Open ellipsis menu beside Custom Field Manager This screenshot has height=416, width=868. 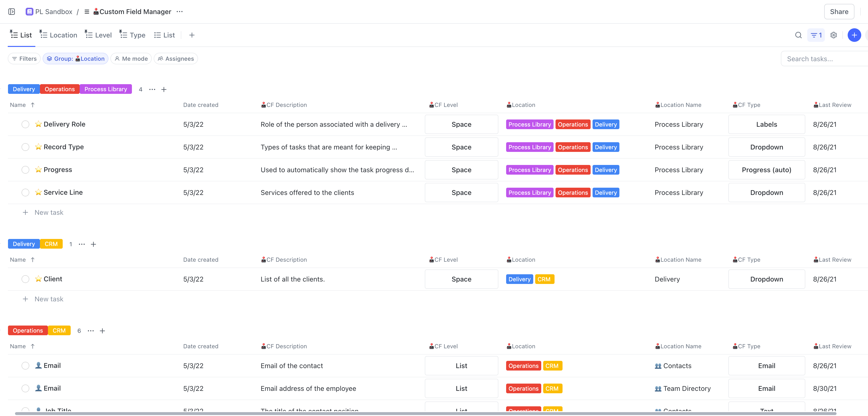[x=180, y=12]
